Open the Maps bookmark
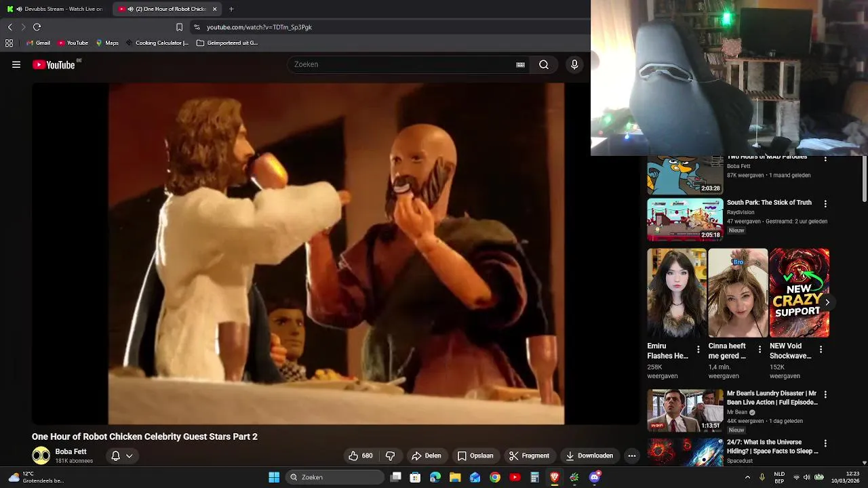868x488 pixels. coord(107,43)
